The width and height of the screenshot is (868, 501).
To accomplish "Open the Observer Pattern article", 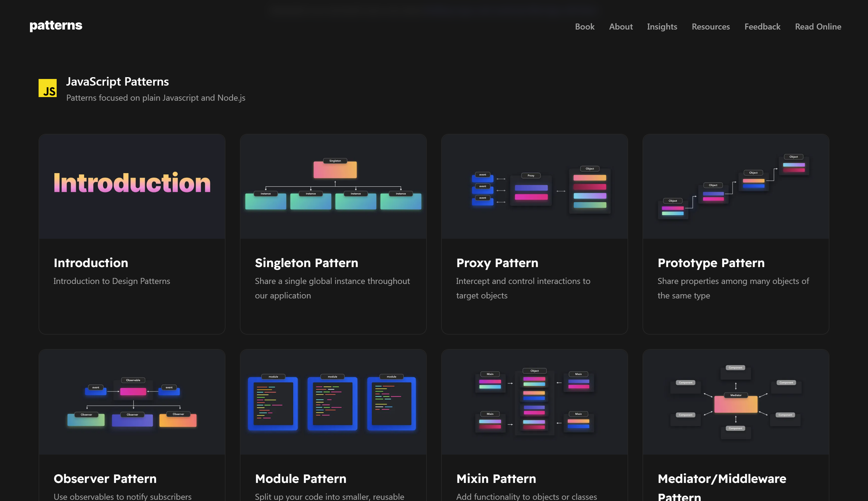I will click(x=105, y=478).
